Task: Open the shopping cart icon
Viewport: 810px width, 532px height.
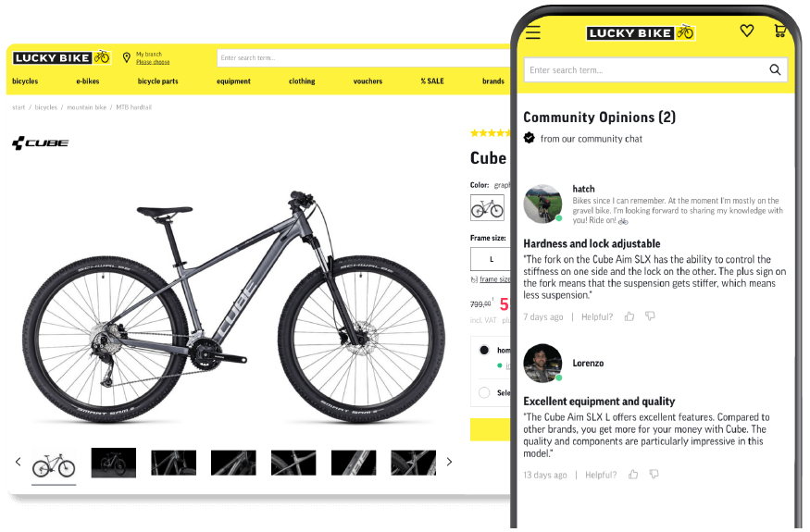Action: pos(780,31)
